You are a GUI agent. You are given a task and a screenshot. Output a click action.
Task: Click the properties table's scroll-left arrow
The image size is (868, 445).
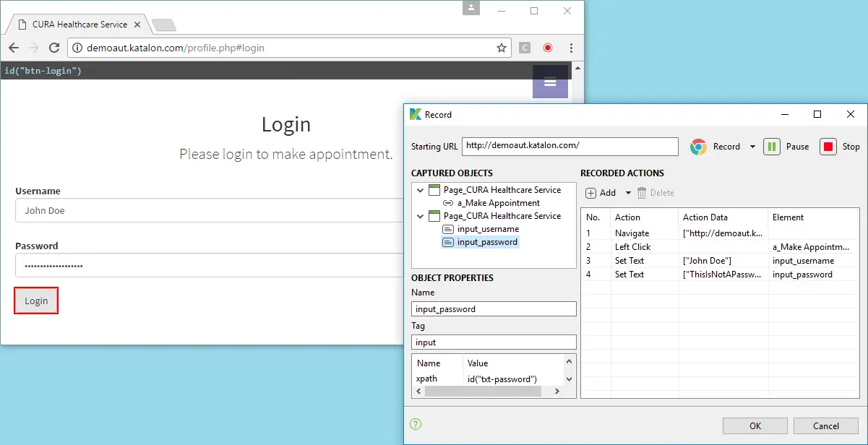pos(416,391)
